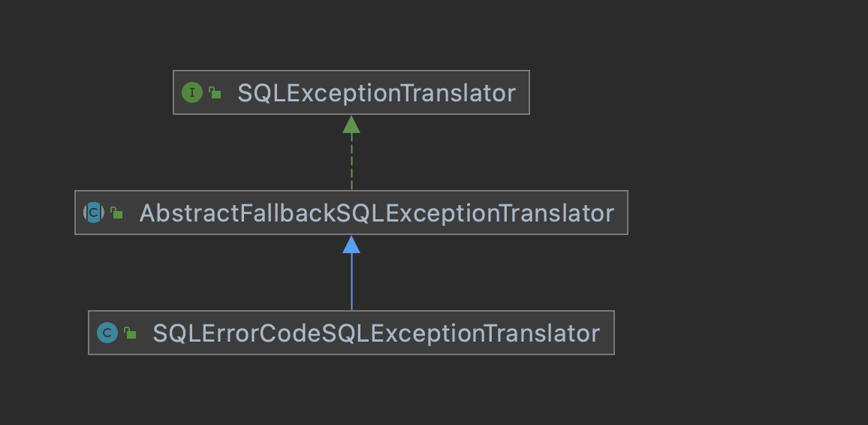Click the public lock icon beside SQLErrorCodeSQLExceptionTranslator
868x425 pixels.
pos(130,333)
